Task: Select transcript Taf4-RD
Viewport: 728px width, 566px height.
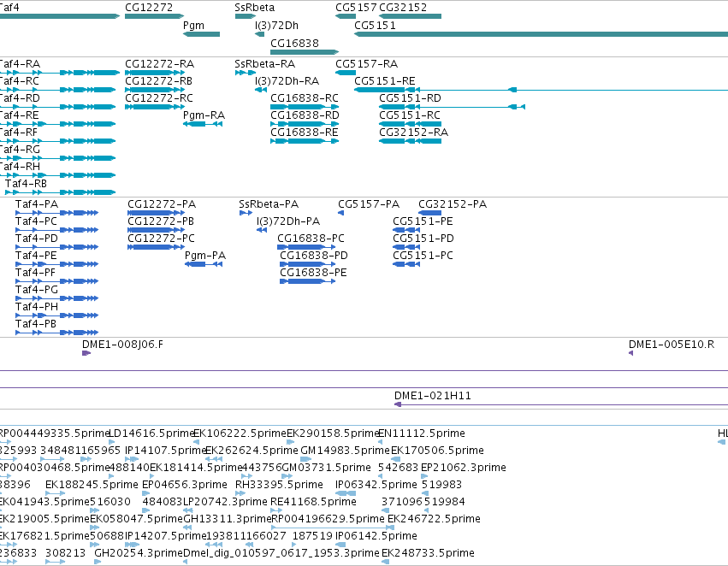Action: (x=57, y=107)
